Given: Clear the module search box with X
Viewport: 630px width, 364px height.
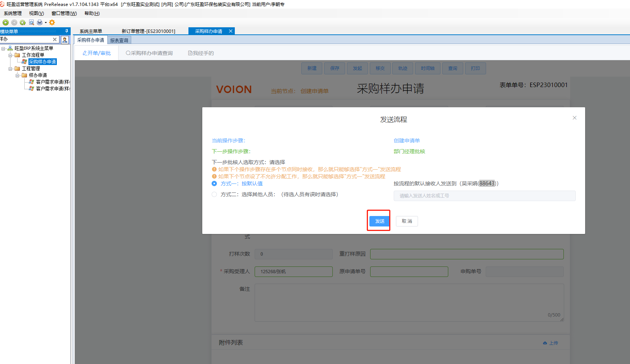Looking at the screenshot, I should tap(55, 39).
